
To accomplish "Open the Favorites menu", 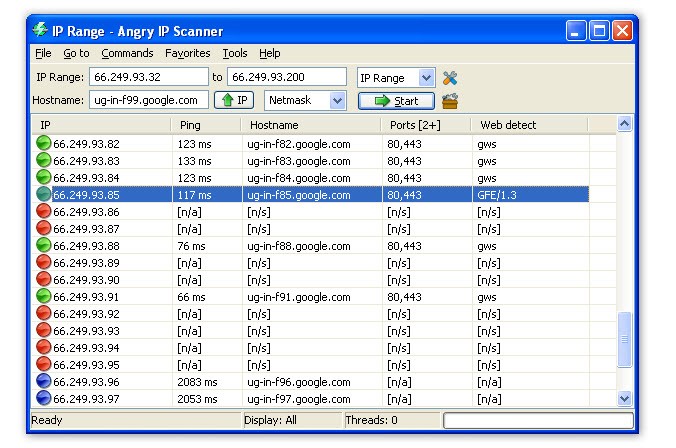I will pos(188,53).
